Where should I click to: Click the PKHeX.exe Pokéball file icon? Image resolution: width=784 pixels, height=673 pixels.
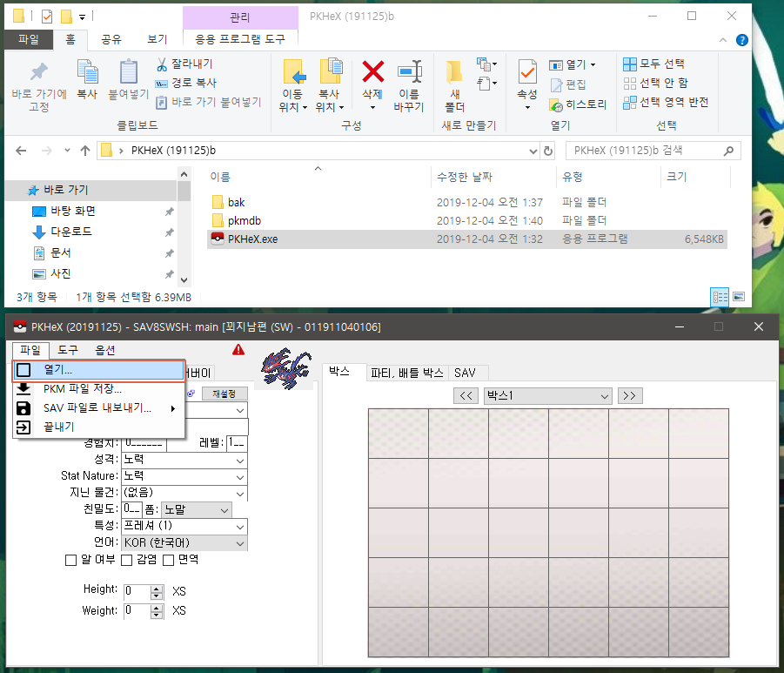[217, 239]
